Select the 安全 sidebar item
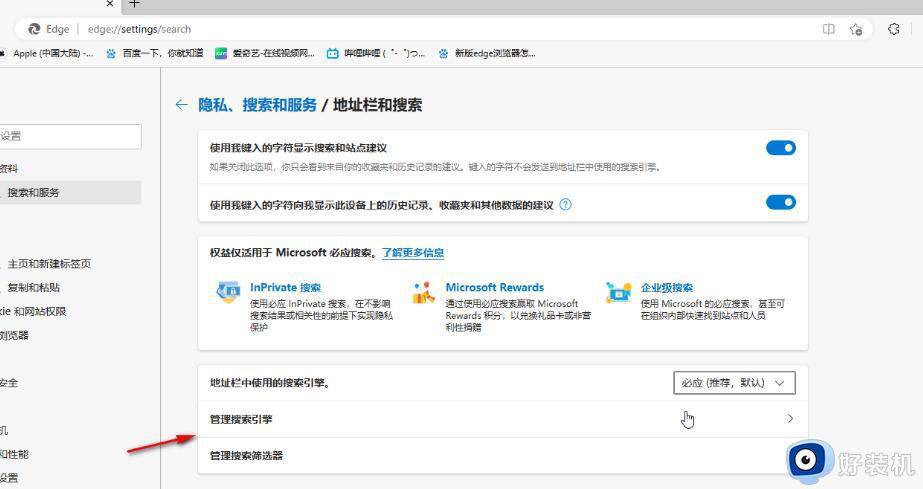Screen dimensions: 923x489 coord(9,383)
